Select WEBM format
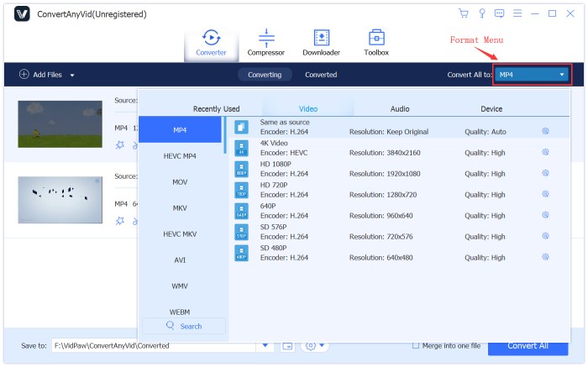Viewport: 588px width, 367px height. (x=180, y=312)
